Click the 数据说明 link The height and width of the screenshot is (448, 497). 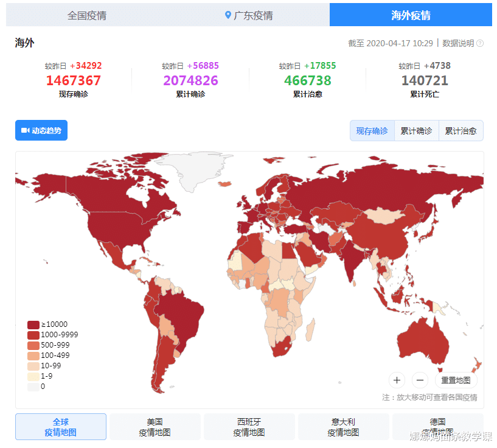(x=457, y=43)
